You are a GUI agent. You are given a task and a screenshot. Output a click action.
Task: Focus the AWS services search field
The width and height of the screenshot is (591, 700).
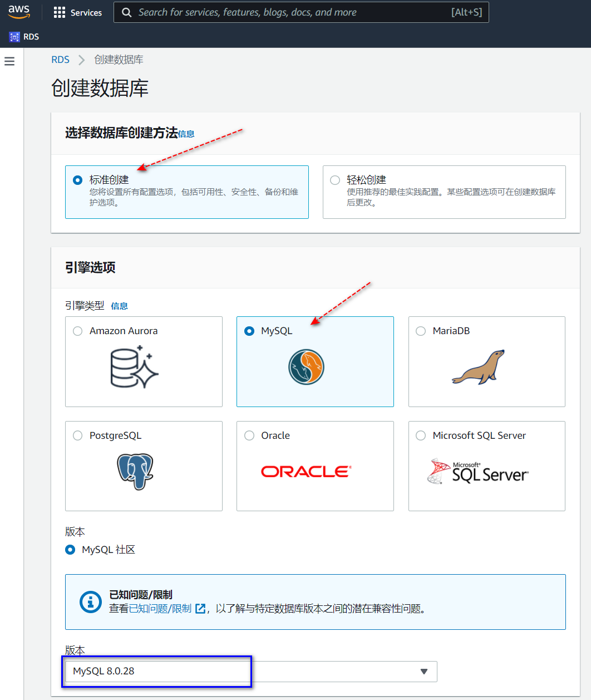click(x=301, y=12)
